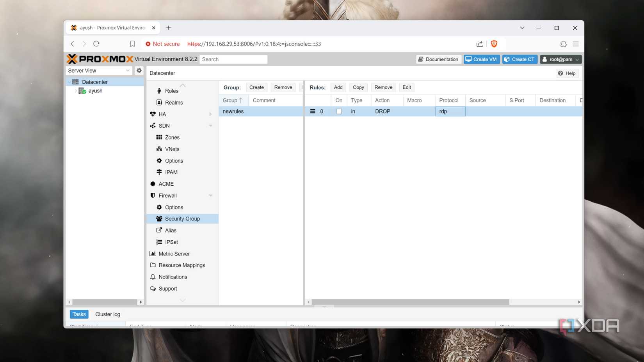Viewport: 644px width, 362px height.
Task: Expand the HA submenu arrow
Action: click(210, 114)
